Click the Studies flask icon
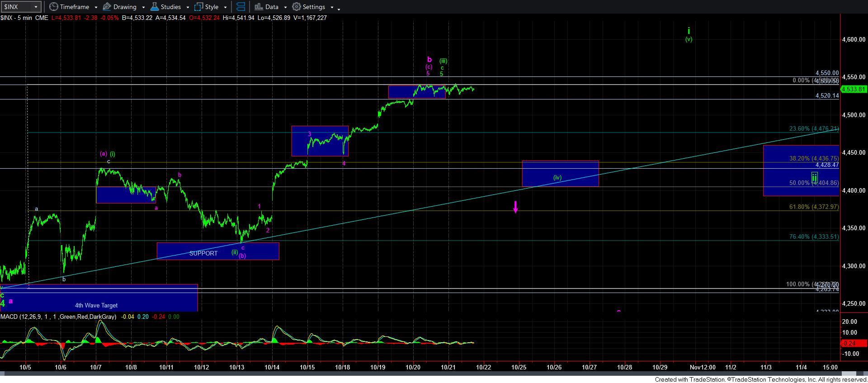Viewport: 868px width, 383px height. [155, 7]
